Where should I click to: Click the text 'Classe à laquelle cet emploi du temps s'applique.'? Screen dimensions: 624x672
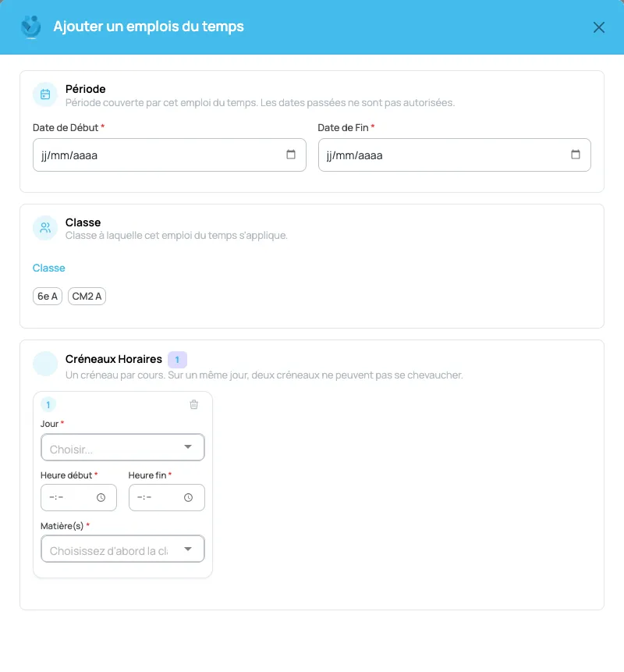click(176, 235)
